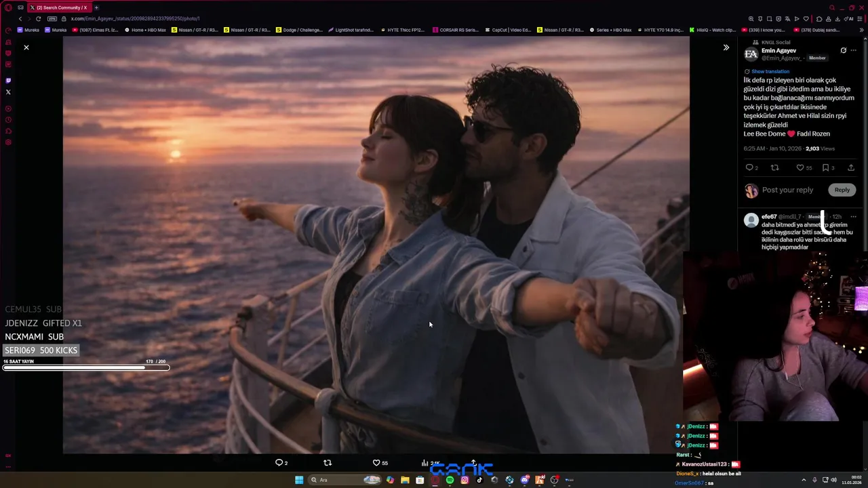Open a new browser tab
The image size is (868, 488).
[96, 7]
